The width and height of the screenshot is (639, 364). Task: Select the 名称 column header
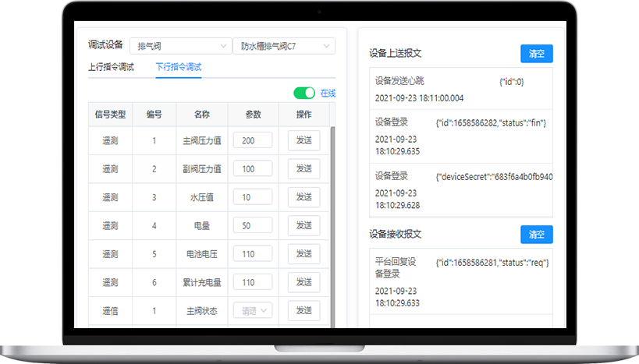tap(202, 115)
